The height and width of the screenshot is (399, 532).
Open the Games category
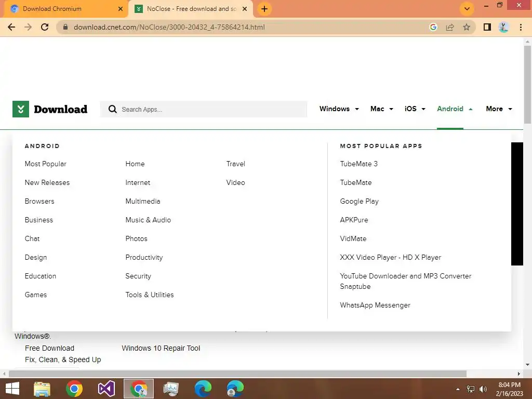(36, 295)
